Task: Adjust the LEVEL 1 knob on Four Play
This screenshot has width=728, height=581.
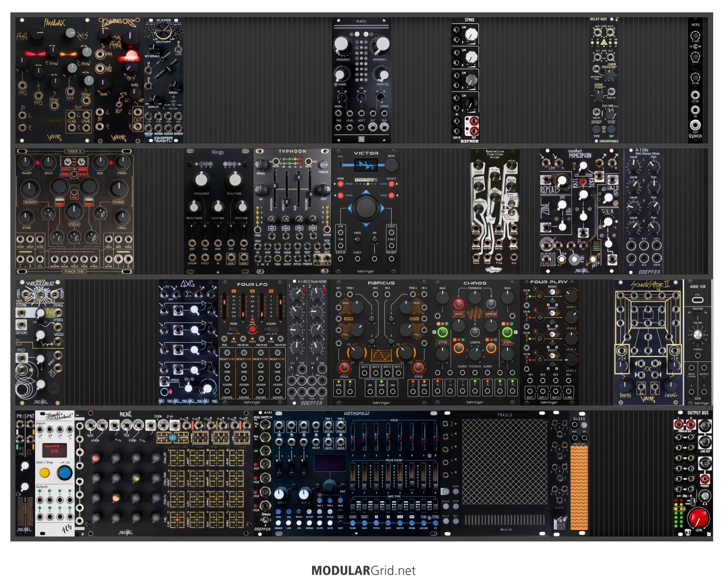Action: [571, 296]
